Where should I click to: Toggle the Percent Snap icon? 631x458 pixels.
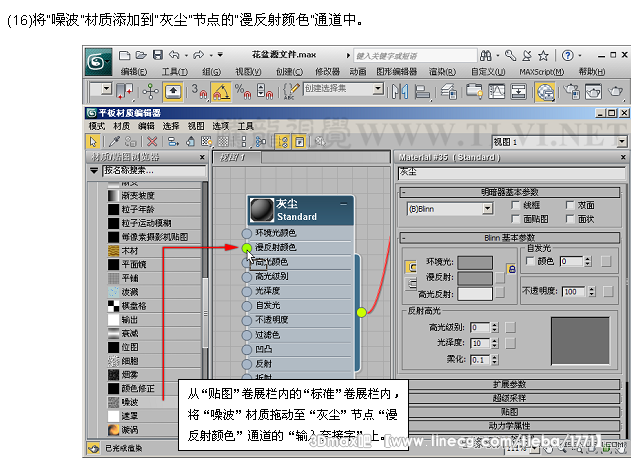point(243,91)
